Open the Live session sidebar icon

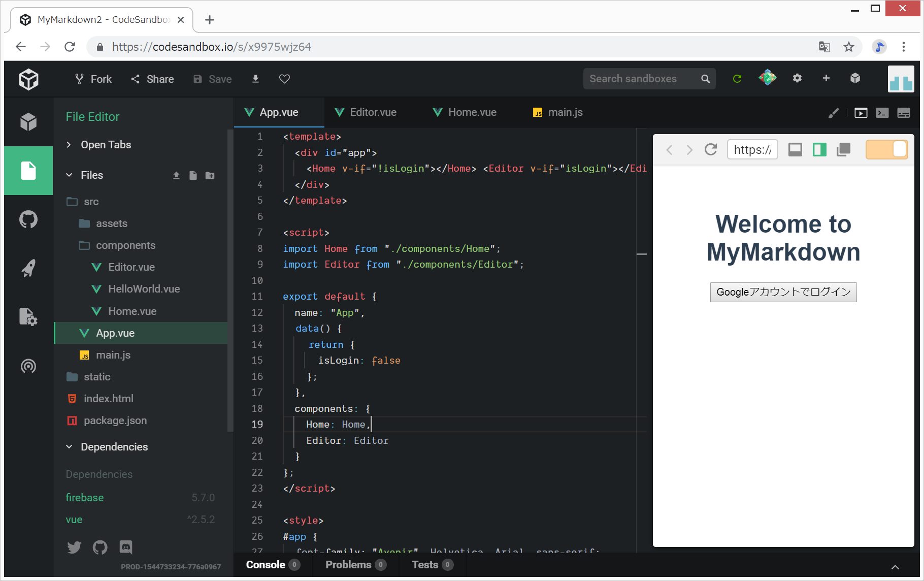(28, 366)
